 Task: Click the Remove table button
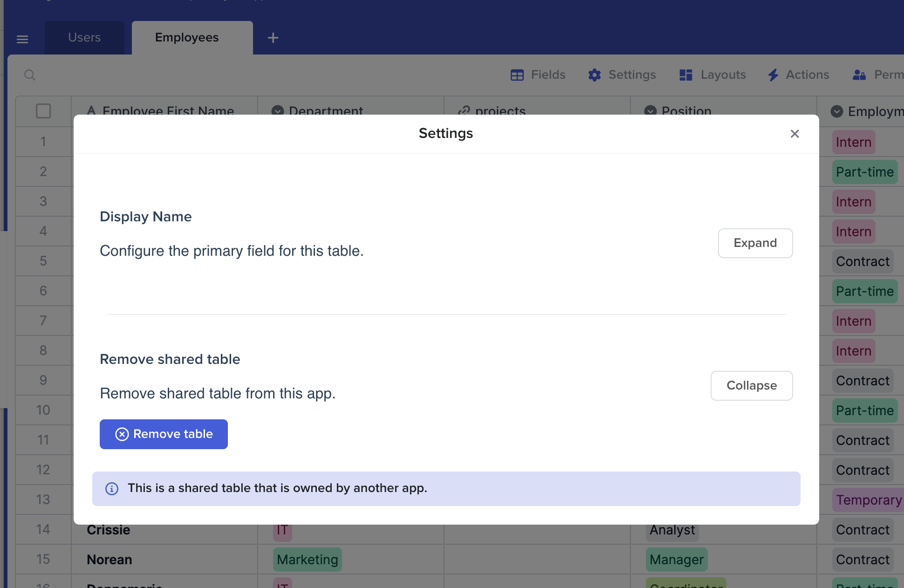coord(164,434)
